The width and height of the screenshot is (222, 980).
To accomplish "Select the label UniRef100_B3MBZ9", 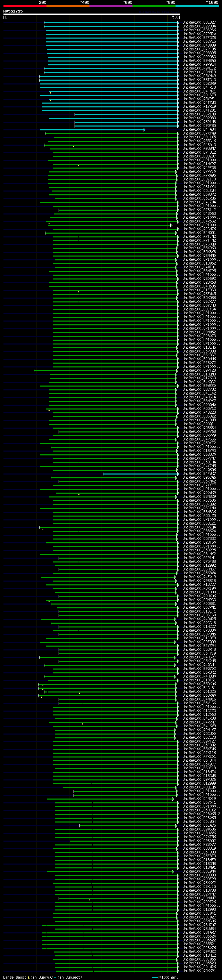I will pos(199,497).
